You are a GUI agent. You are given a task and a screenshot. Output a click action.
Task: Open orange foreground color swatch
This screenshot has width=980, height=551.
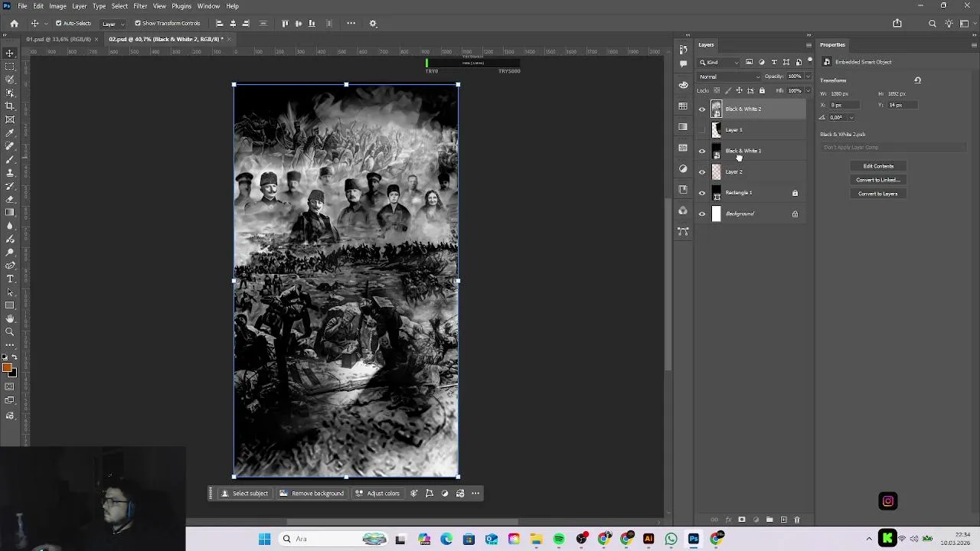[x=7, y=368]
